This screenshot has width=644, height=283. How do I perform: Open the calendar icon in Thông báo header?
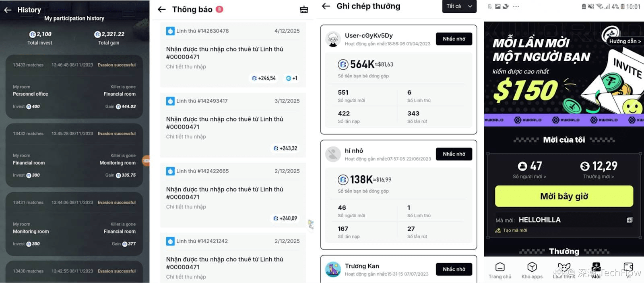click(x=304, y=10)
